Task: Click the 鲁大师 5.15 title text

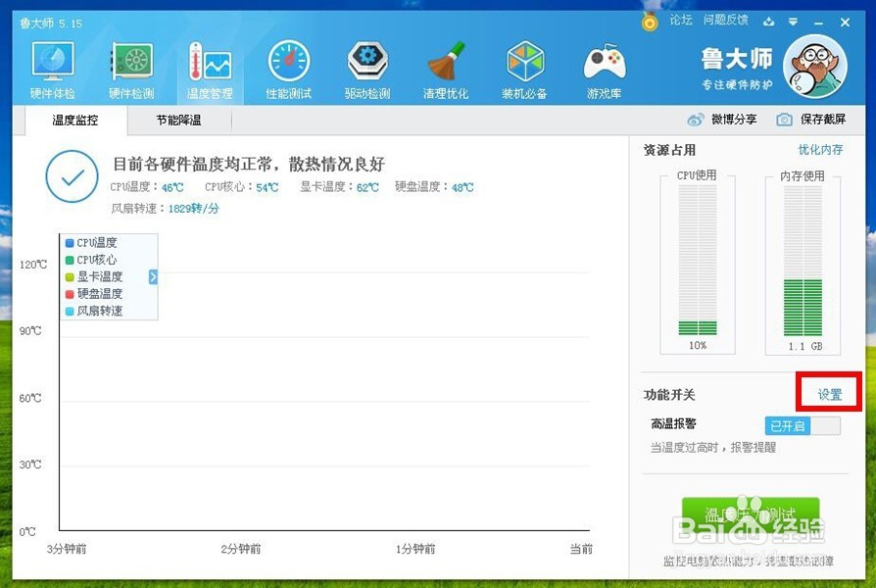Action: click(x=50, y=23)
